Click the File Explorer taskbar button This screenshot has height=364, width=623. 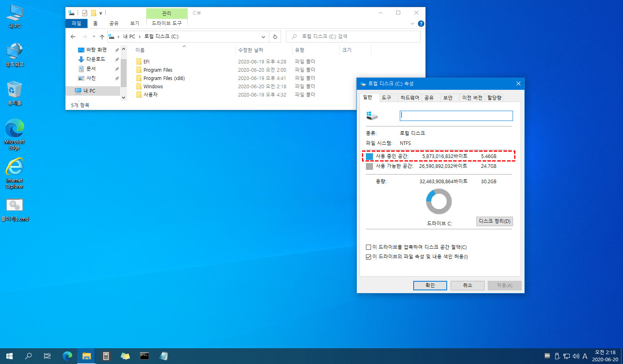86,356
